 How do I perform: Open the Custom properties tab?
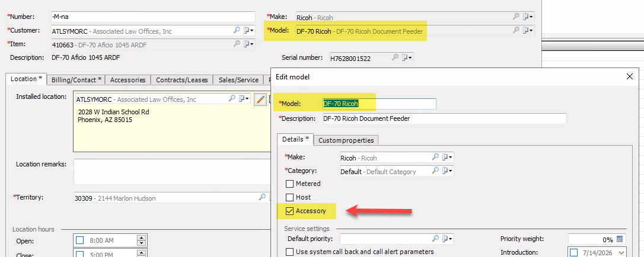tap(346, 140)
